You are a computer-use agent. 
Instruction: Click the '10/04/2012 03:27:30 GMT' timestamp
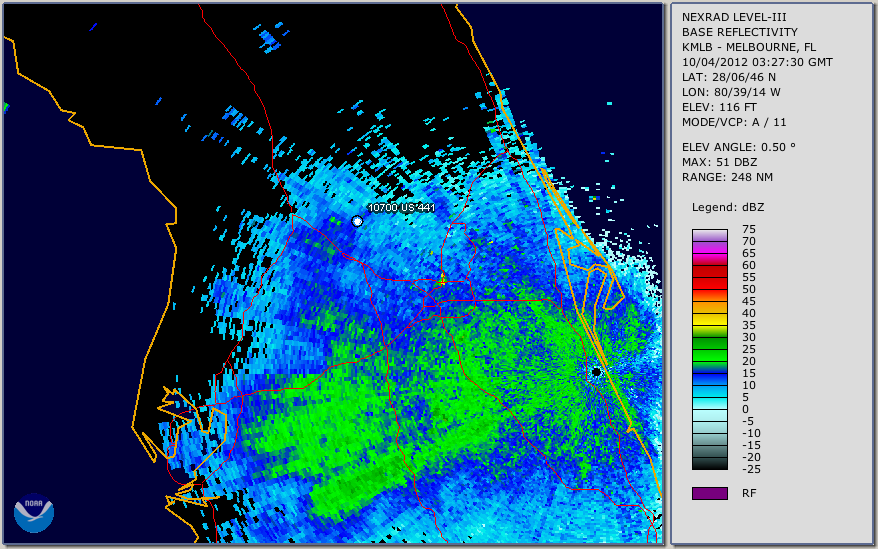pyautogui.click(x=757, y=62)
